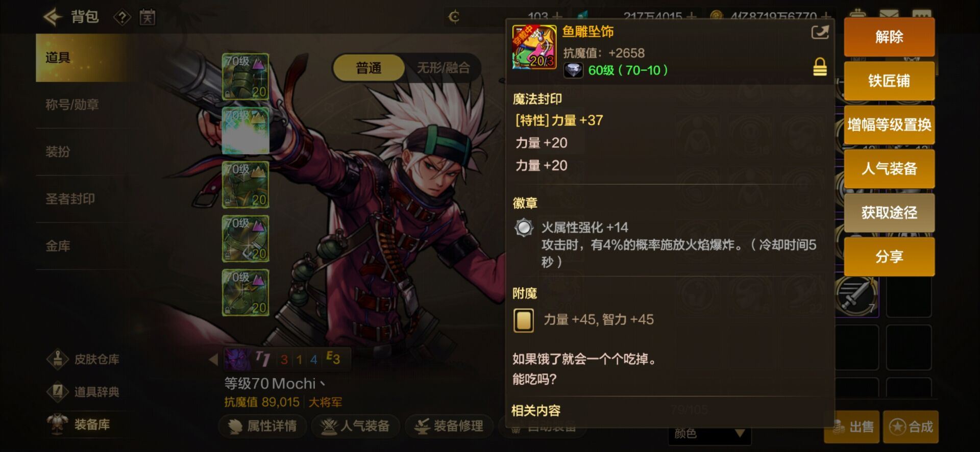Expand the 颜色 color dropdown
This screenshot has height=452, width=980.
(x=709, y=434)
